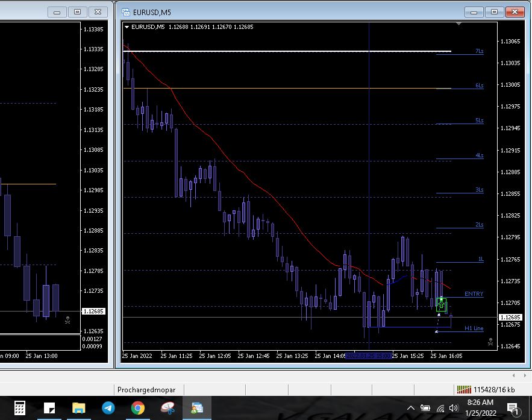This screenshot has width=532, height=420.
Task: Open Telegram from the taskbar
Action: point(108,408)
